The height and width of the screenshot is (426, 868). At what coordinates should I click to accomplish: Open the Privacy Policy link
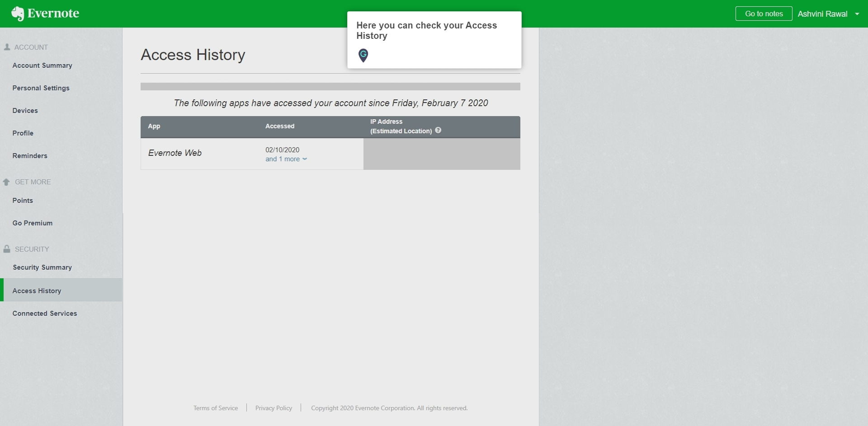coord(273,407)
